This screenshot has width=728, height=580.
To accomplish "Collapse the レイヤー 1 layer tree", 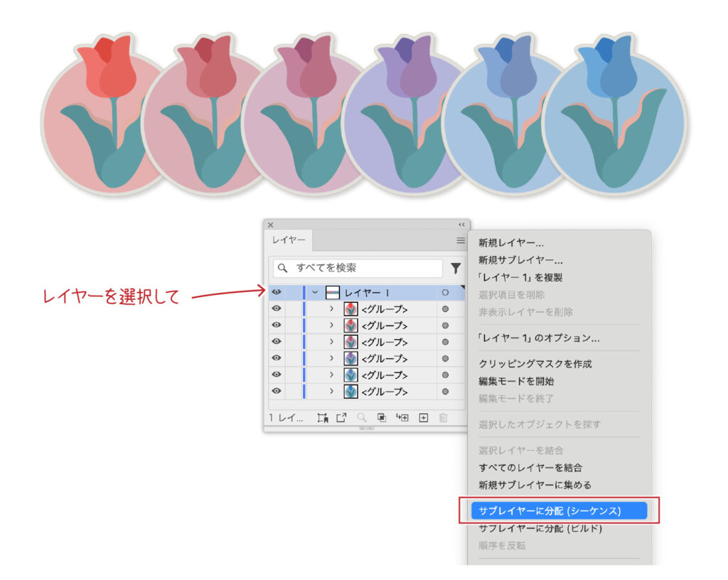I will click(315, 292).
